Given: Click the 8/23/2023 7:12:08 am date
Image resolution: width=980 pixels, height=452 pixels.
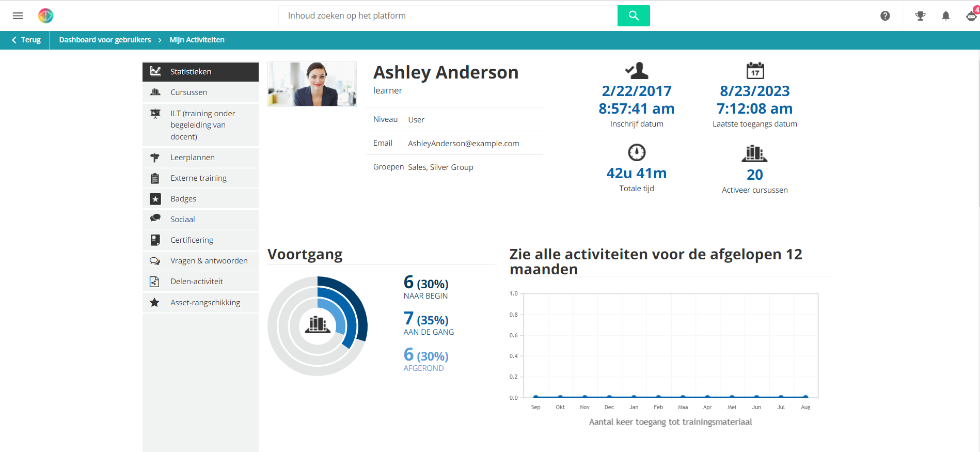Looking at the screenshot, I should click(x=755, y=100).
